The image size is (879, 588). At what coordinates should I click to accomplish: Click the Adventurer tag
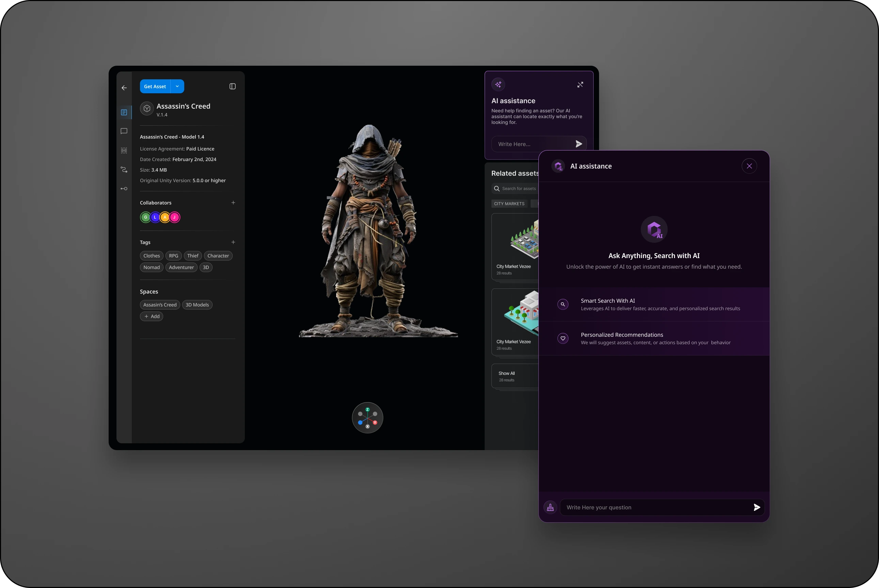click(x=182, y=267)
